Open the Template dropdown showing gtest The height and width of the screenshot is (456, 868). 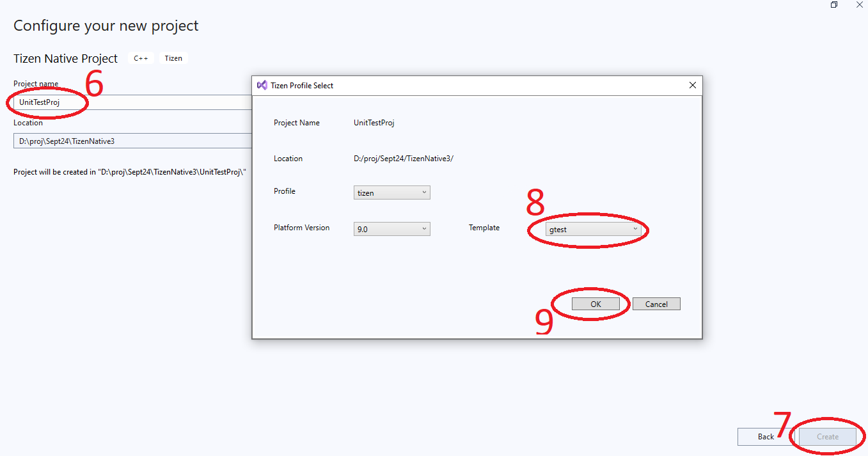point(592,230)
